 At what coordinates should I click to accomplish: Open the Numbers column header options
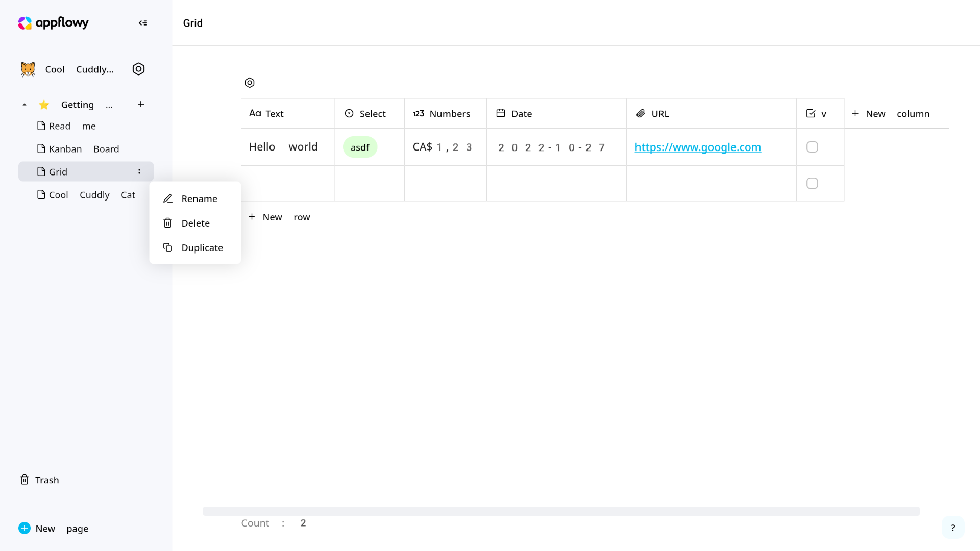(x=445, y=113)
